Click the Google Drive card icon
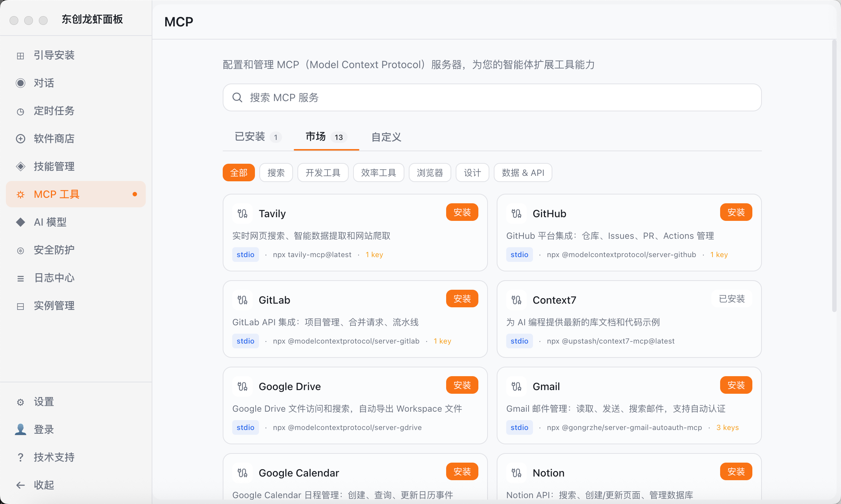This screenshot has height=504, width=841. point(242,386)
